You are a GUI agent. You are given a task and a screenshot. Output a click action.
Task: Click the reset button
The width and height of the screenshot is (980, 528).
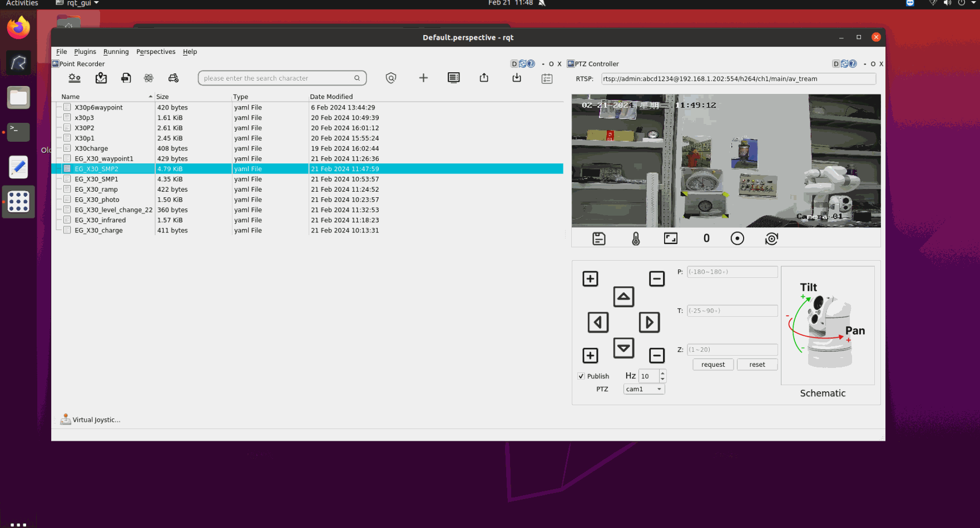(756, 365)
